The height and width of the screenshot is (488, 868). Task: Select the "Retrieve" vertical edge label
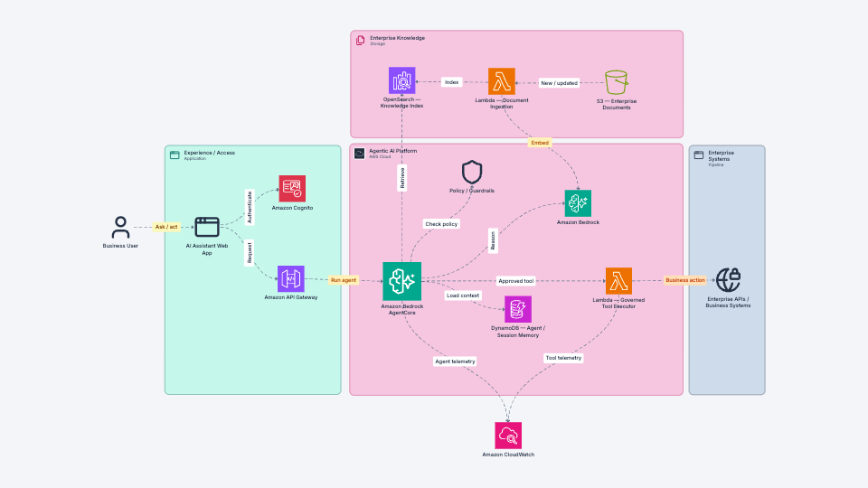coord(402,178)
